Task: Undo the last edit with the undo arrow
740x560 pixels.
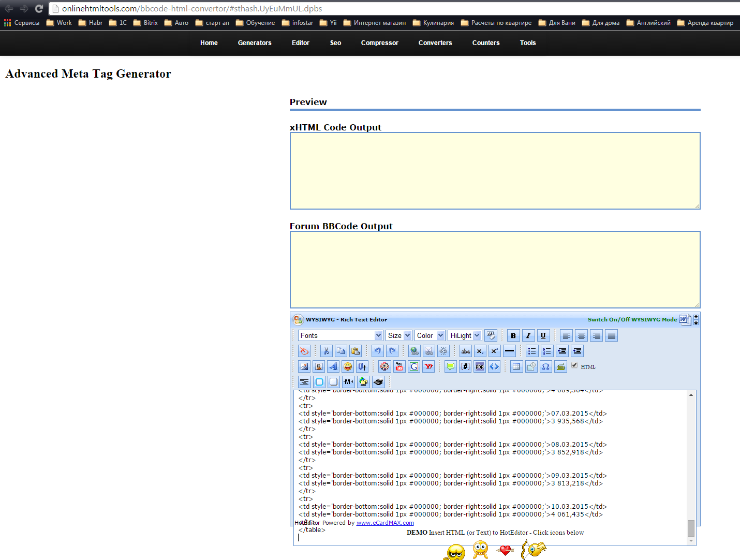Action: pyautogui.click(x=378, y=351)
